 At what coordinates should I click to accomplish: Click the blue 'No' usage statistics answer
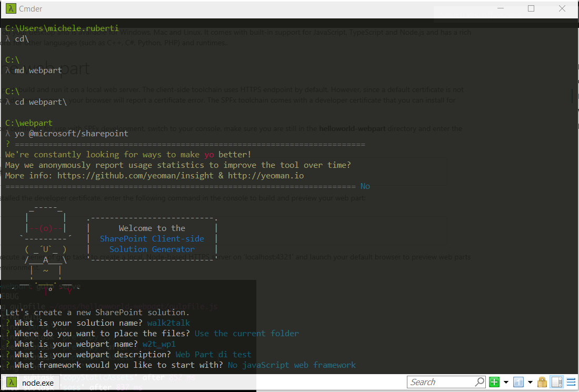[365, 186]
